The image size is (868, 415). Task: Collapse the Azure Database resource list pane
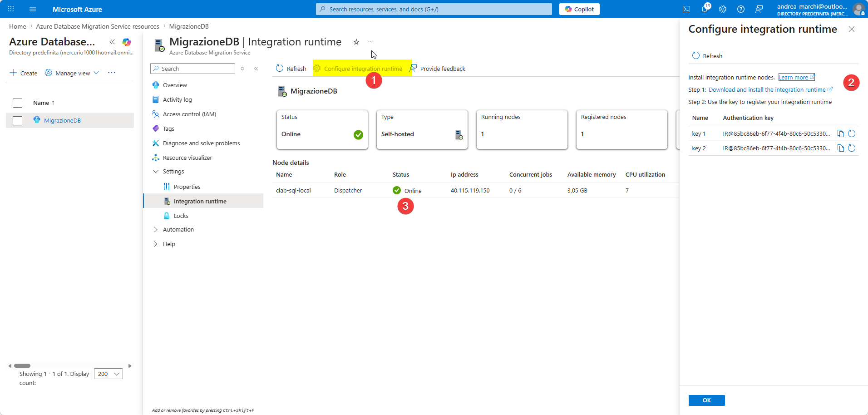pos(112,42)
